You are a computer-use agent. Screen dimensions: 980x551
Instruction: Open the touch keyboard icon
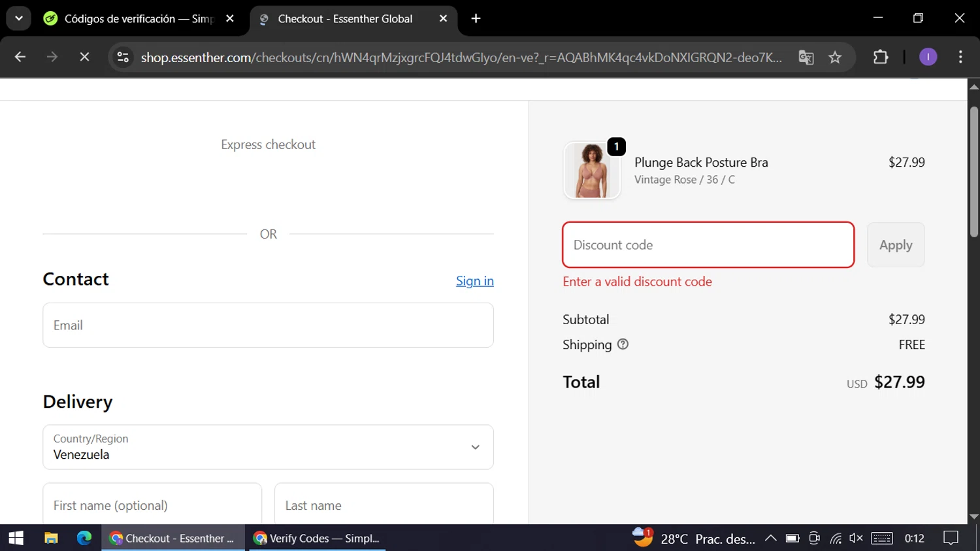[x=882, y=538]
